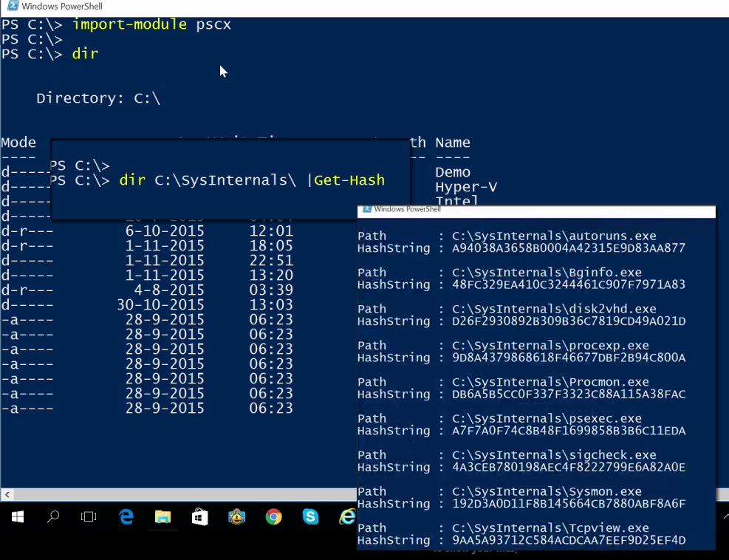This screenshot has width=729, height=560.
Task: Click the hash starting with '9AA5A937'
Action: 569,540
